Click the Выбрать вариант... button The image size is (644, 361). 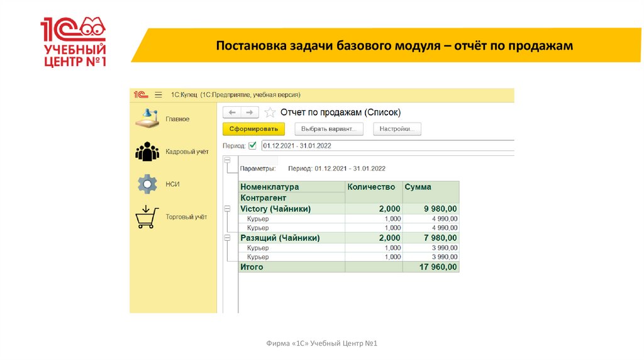328,129
